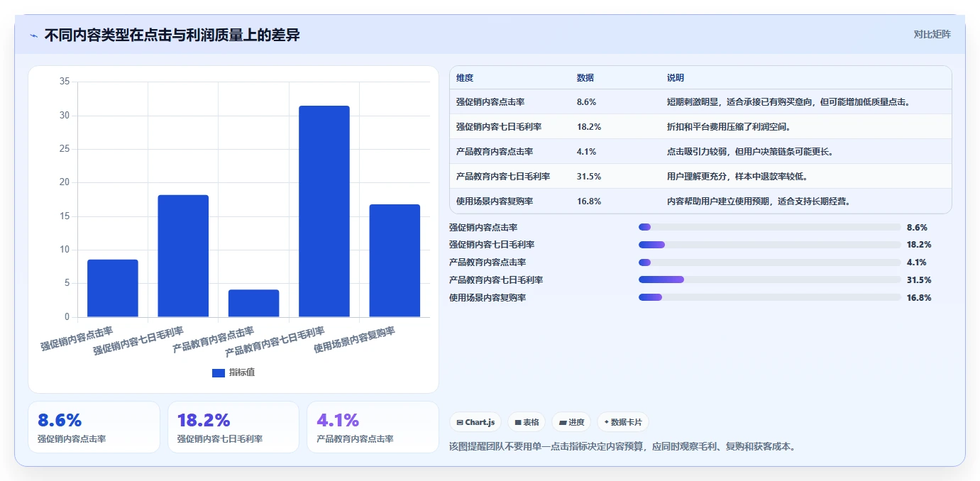Click the 16.8% progress bar for 使用场景内容复购率

tap(770, 297)
